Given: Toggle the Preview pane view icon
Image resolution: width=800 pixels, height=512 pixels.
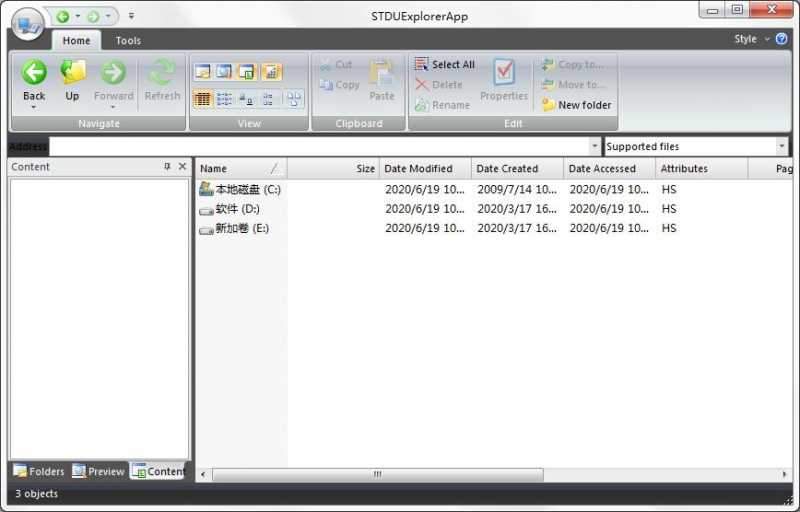Looking at the screenshot, I should [x=224, y=72].
